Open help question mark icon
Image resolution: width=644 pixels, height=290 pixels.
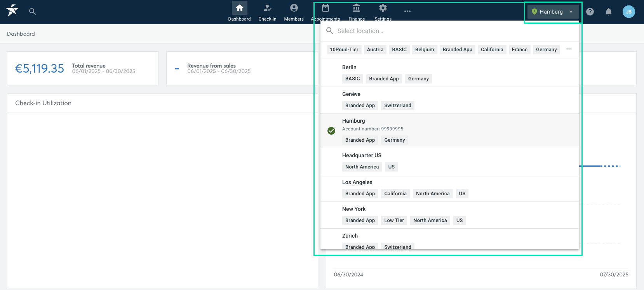coord(590,12)
